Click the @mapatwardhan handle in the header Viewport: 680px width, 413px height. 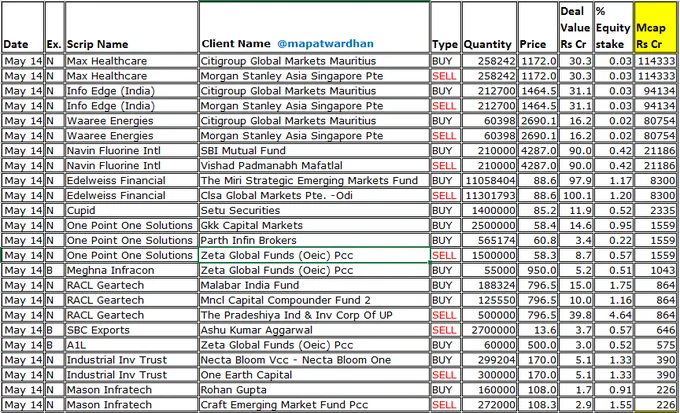coord(325,44)
